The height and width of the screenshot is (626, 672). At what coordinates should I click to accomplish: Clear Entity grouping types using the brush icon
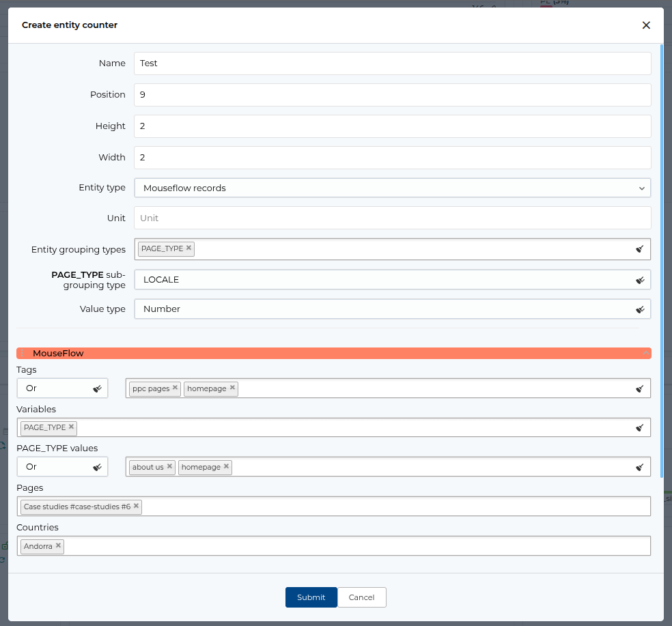tap(640, 248)
